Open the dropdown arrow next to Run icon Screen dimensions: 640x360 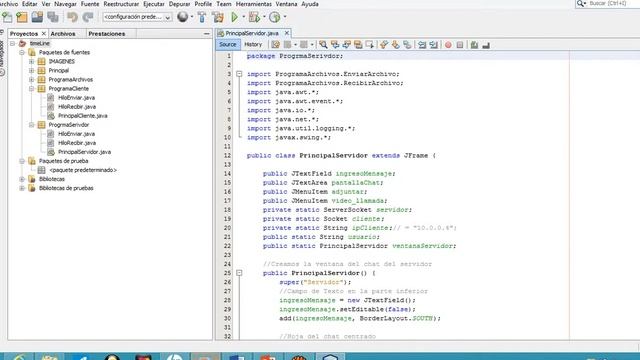pos(244,17)
